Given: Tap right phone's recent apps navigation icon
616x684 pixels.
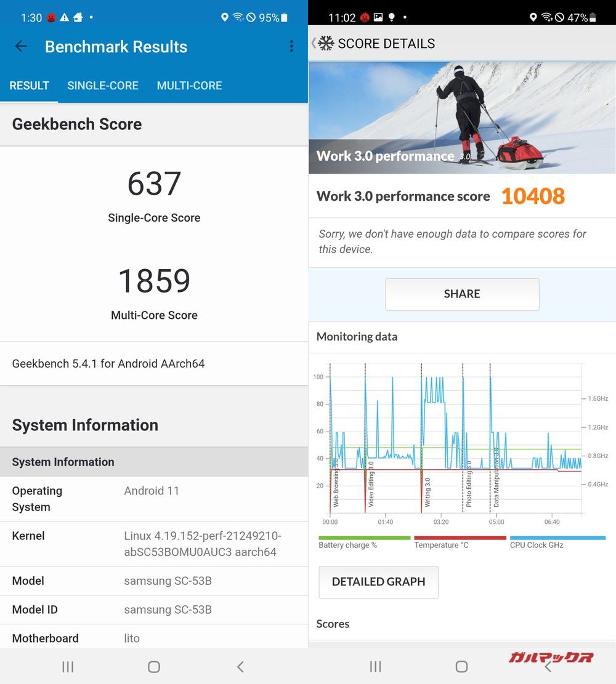Looking at the screenshot, I should [x=375, y=667].
